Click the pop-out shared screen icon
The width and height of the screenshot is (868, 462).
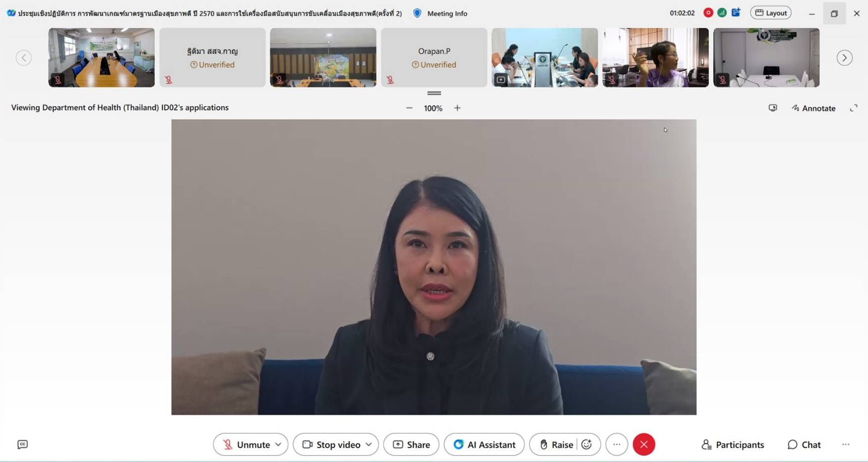(x=772, y=108)
